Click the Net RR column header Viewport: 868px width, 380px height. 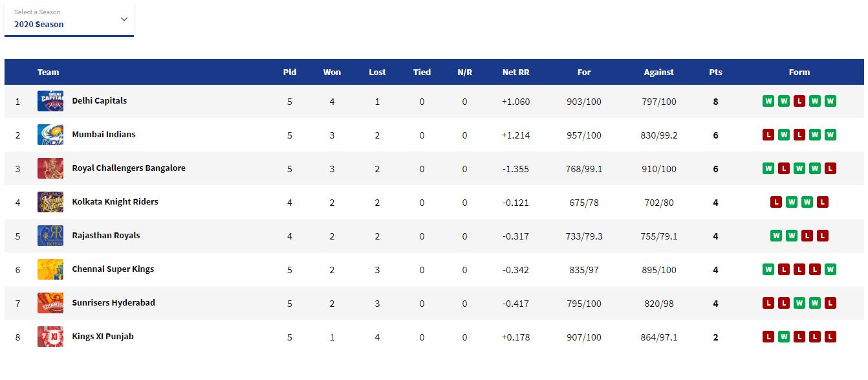click(515, 72)
